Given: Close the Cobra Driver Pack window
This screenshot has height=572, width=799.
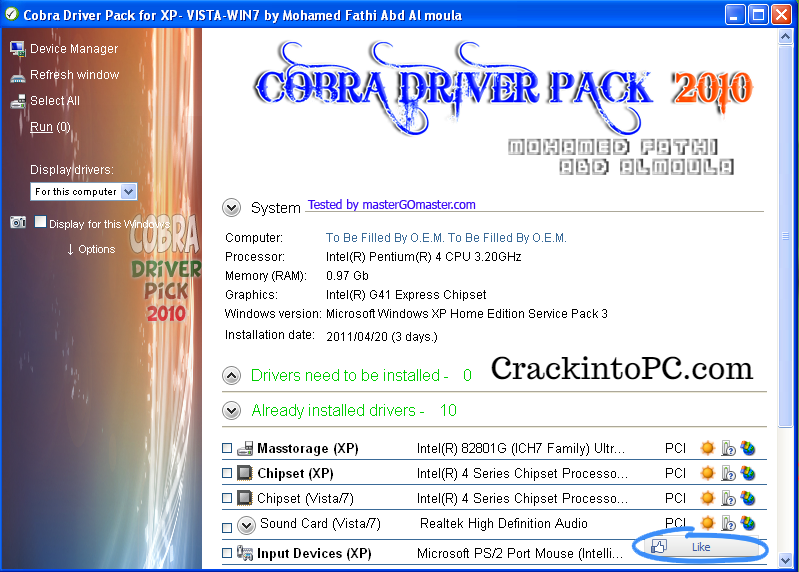Looking at the screenshot, I should (x=781, y=14).
